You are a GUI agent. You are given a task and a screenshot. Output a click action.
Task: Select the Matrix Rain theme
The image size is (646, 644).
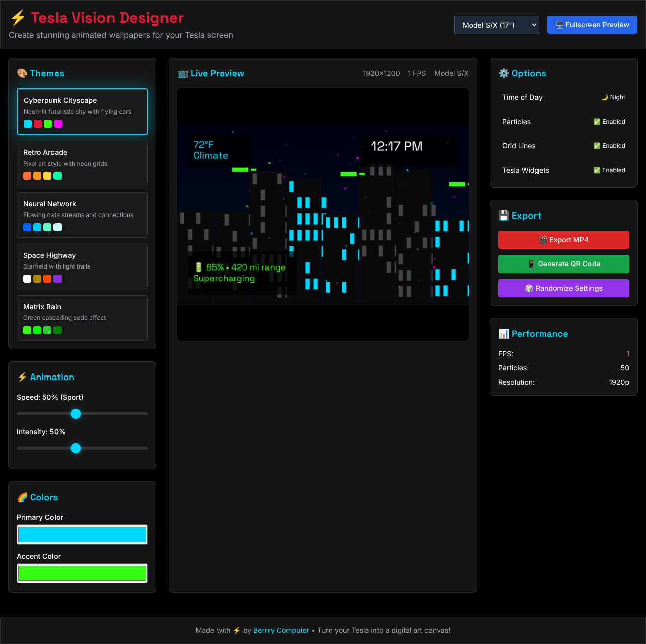[x=82, y=318]
